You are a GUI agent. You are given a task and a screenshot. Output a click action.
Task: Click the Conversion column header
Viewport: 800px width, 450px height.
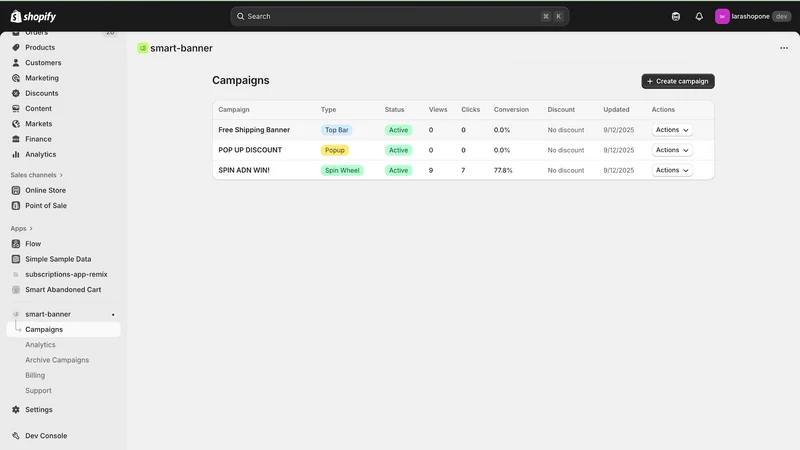[511, 110]
